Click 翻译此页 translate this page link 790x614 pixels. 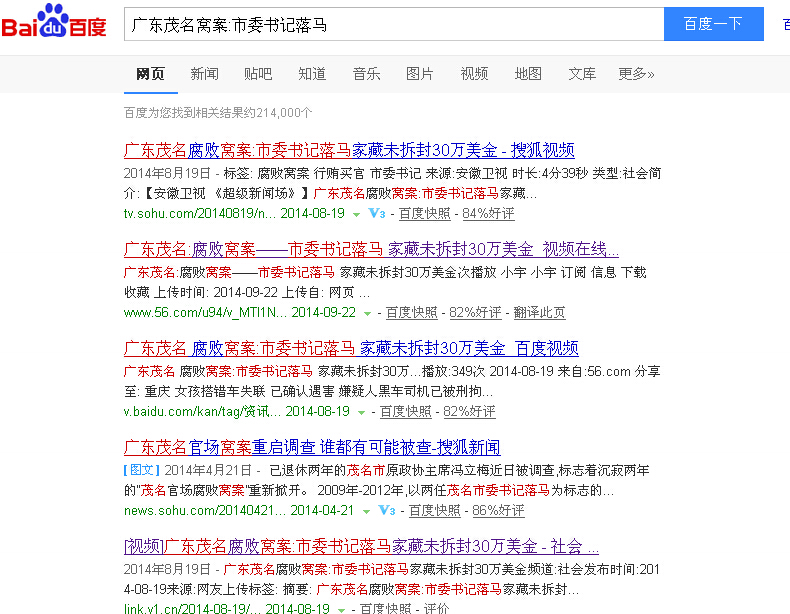(540, 313)
